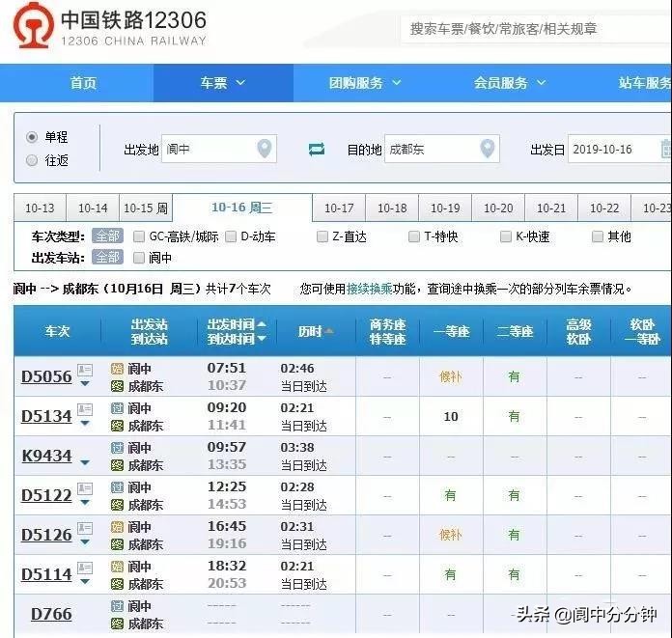This screenshot has height=638, width=672.
Task: Switch to the 10-17 date tab
Action: (339, 208)
